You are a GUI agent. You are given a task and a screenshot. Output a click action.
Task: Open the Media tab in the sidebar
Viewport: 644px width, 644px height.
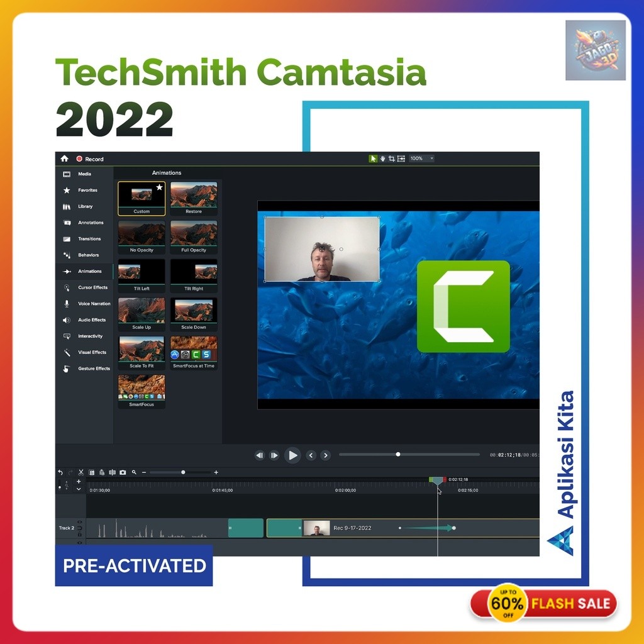click(85, 174)
